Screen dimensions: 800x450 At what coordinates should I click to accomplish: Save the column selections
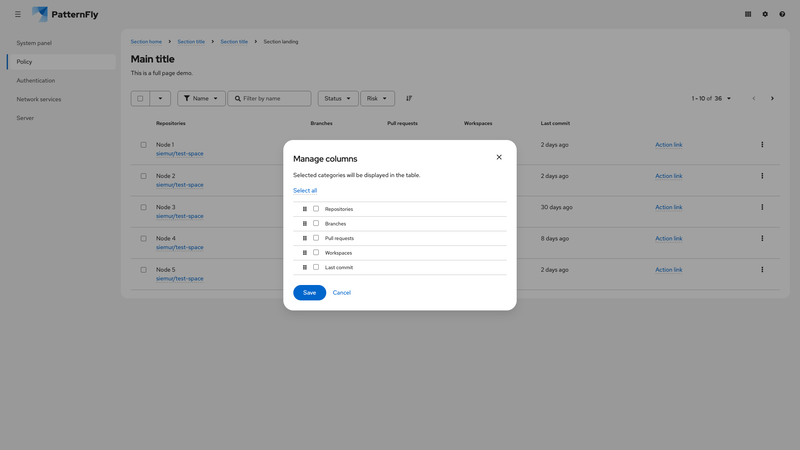[x=310, y=292]
